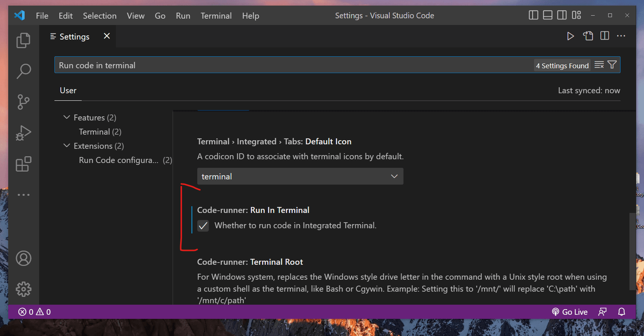644x336 pixels.
Task: Select Terminal (2) in settings tree
Action: click(100, 132)
